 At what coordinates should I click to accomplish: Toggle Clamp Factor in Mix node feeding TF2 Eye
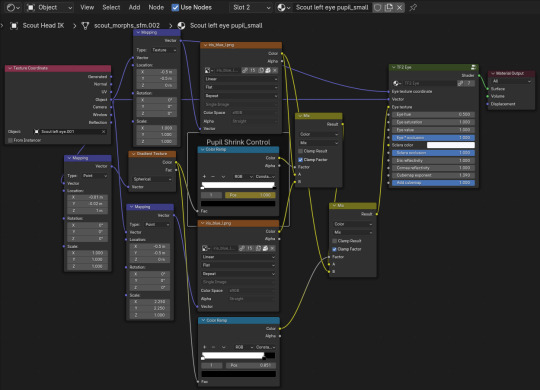click(334, 249)
